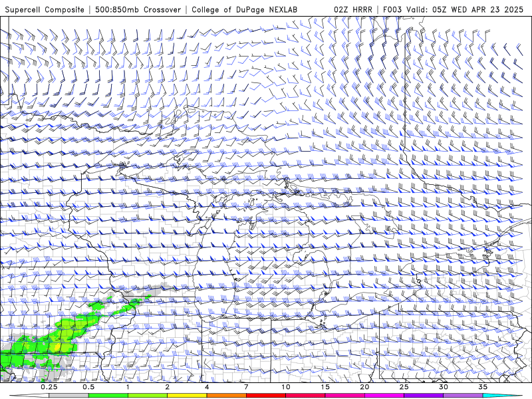Image resolution: width=532 pixels, height=399 pixels.
Task: Click the 'Supercell Composite' title text
Action: point(45,9)
